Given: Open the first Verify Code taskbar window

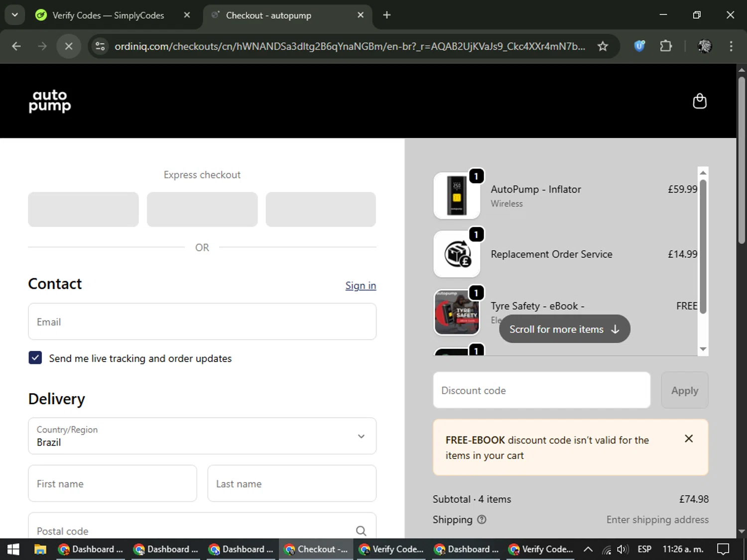Looking at the screenshot, I should coord(391,549).
